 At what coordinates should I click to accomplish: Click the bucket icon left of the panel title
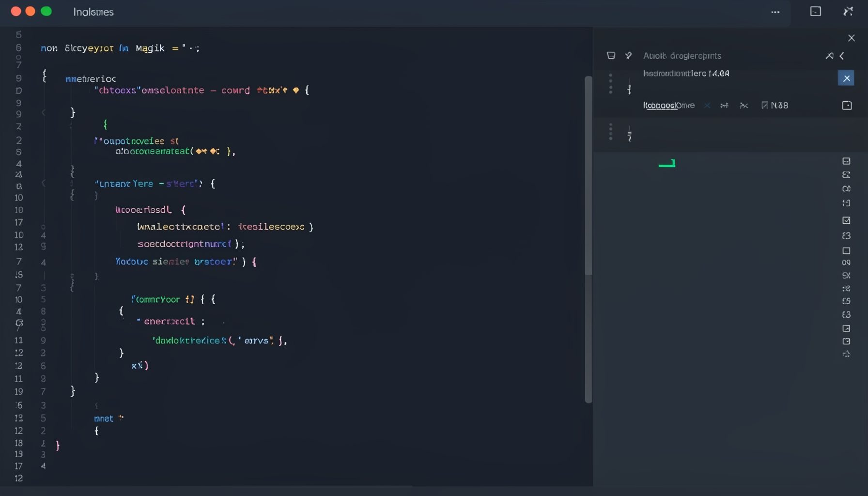point(611,56)
